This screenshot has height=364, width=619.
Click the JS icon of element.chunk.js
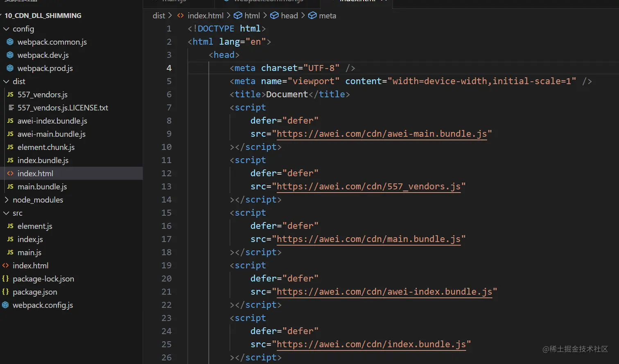click(x=10, y=147)
